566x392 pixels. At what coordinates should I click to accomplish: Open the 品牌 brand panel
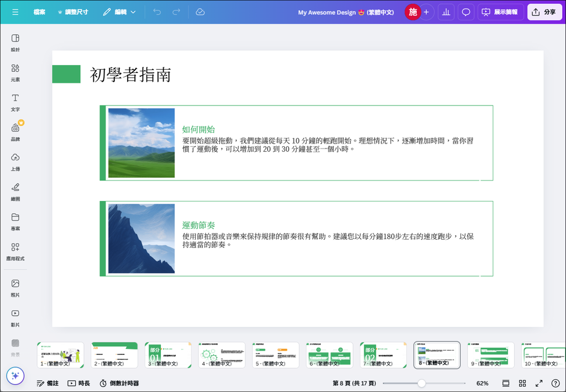pyautogui.click(x=15, y=133)
